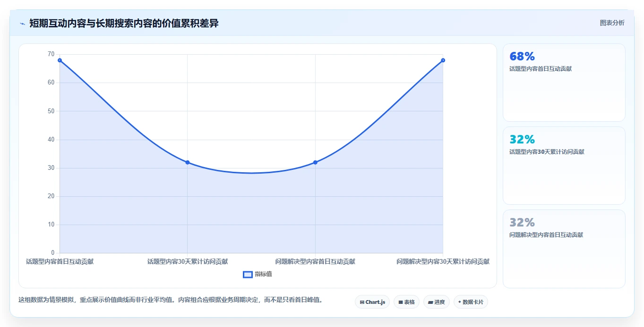
Task: Click the gray 32% stat value
Action: [522, 223]
